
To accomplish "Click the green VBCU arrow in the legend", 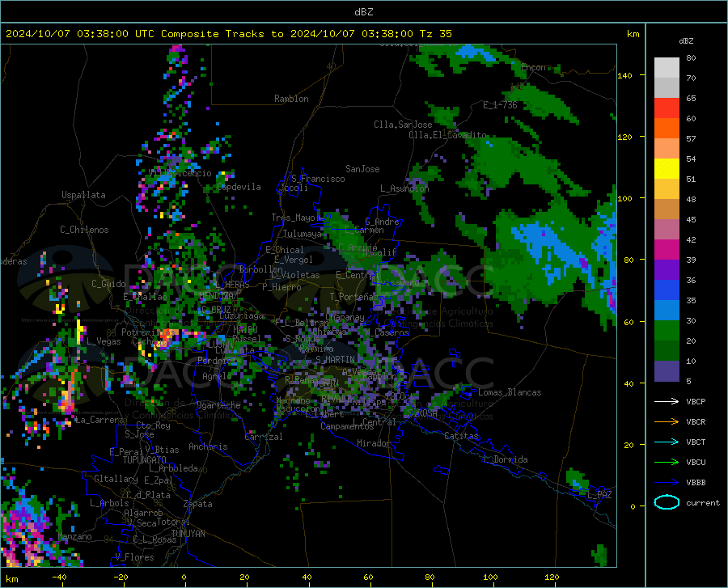I will [667, 462].
